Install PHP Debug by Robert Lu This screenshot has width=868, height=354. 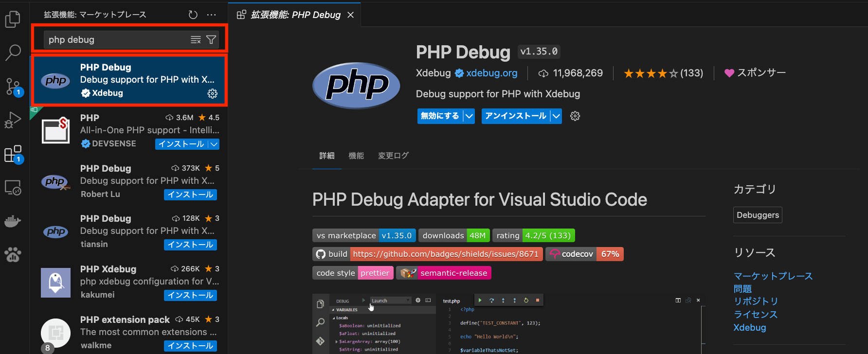(190, 195)
